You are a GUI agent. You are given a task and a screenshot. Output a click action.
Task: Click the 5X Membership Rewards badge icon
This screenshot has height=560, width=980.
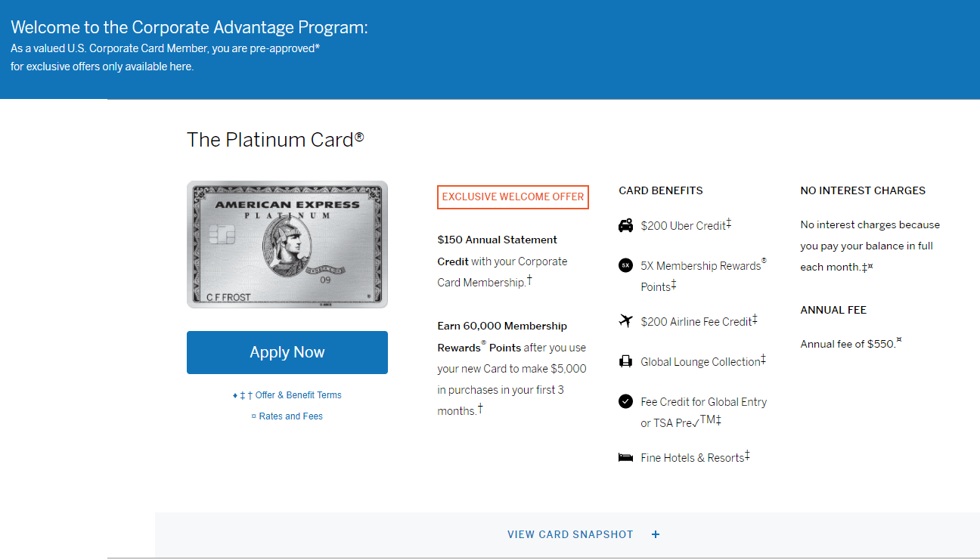tap(625, 265)
